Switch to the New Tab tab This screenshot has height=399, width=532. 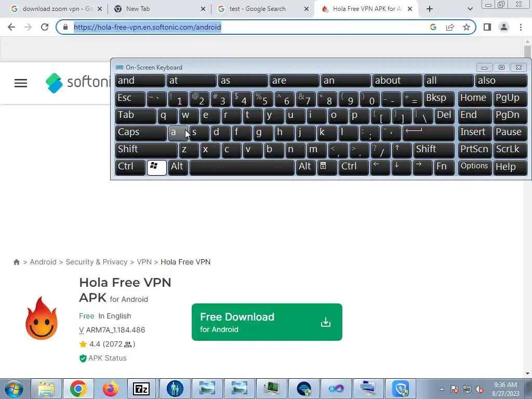(159, 9)
